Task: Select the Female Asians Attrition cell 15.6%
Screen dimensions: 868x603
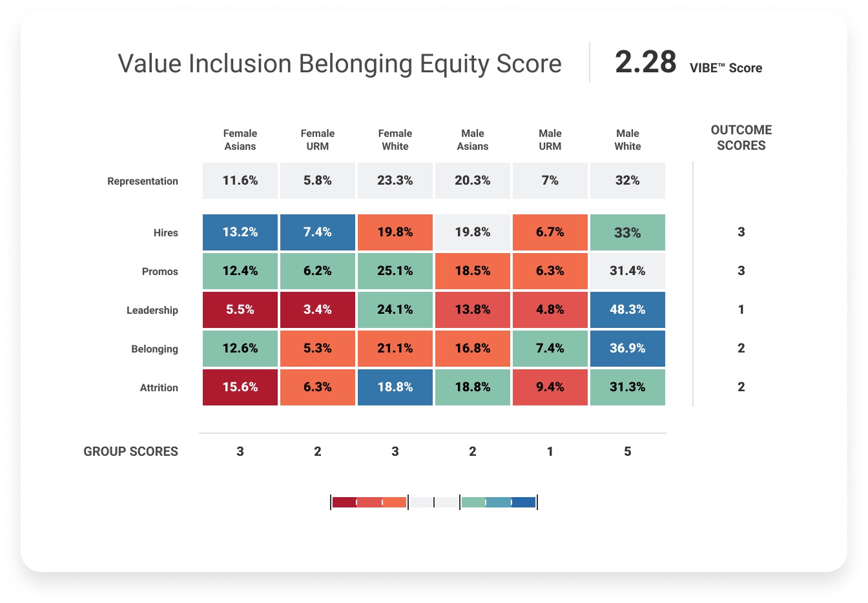Action: point(240,387)
